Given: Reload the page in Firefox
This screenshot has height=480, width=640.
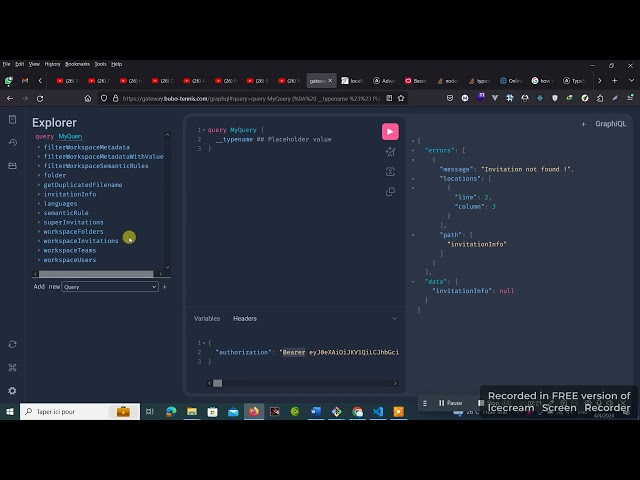Looking at the screenshot, I should point(40,98).
